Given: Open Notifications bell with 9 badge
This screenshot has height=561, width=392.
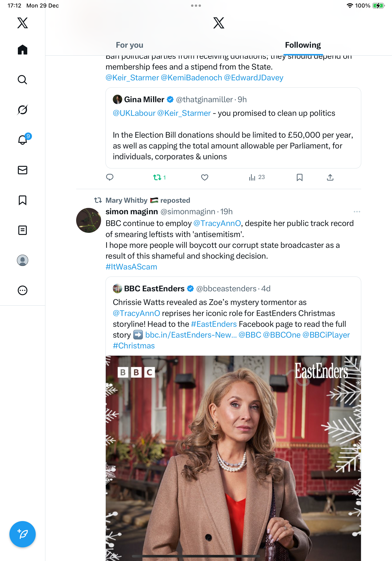Looking at the screenshot, I should (x=23, y=140).
